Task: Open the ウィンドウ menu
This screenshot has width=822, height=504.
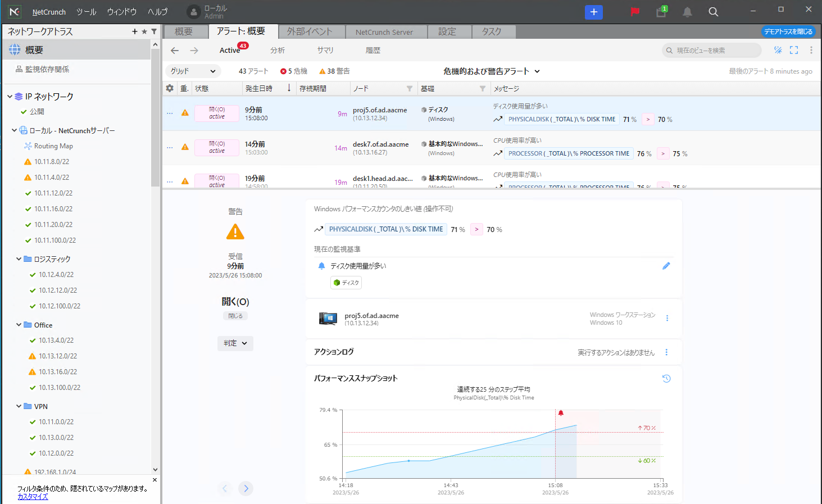Action: [122, 12]
